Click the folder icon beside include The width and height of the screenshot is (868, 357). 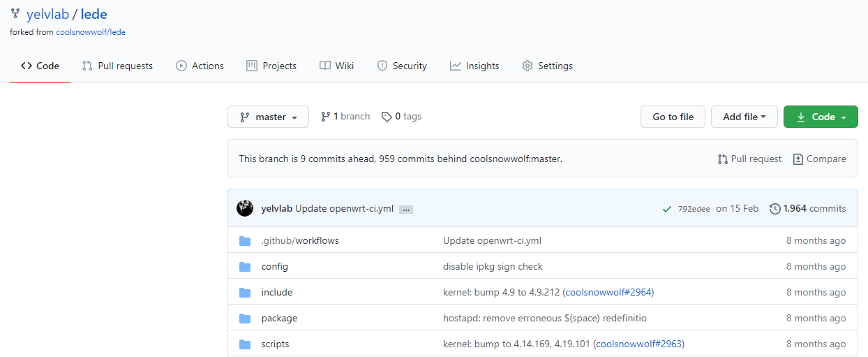[245, 292]
